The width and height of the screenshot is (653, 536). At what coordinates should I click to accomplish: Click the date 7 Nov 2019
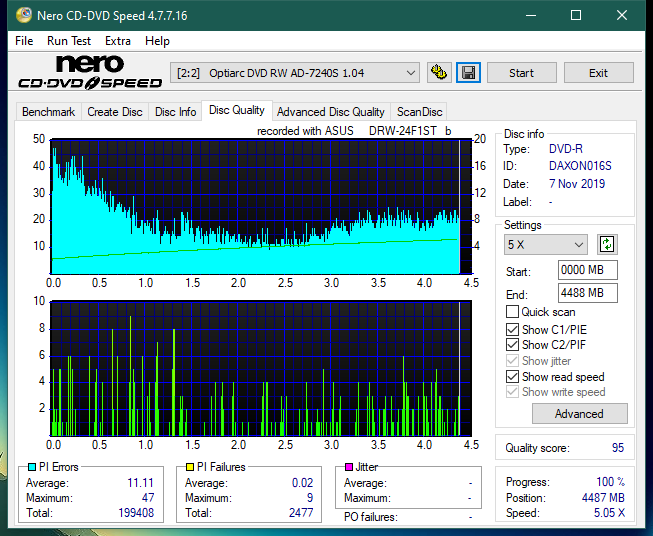pos(577,184)
